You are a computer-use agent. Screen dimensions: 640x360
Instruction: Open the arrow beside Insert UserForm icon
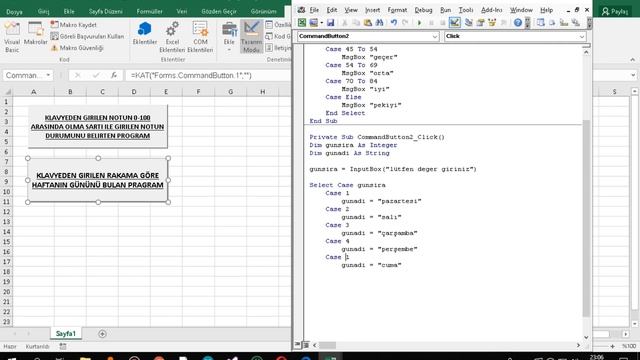322,23
